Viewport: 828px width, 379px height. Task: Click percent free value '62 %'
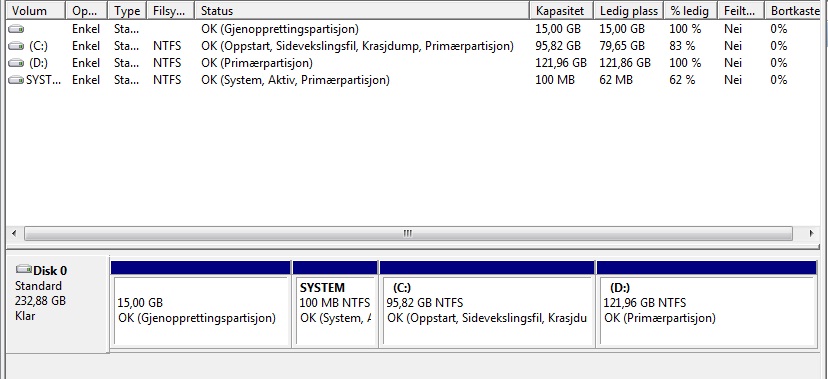682,80
